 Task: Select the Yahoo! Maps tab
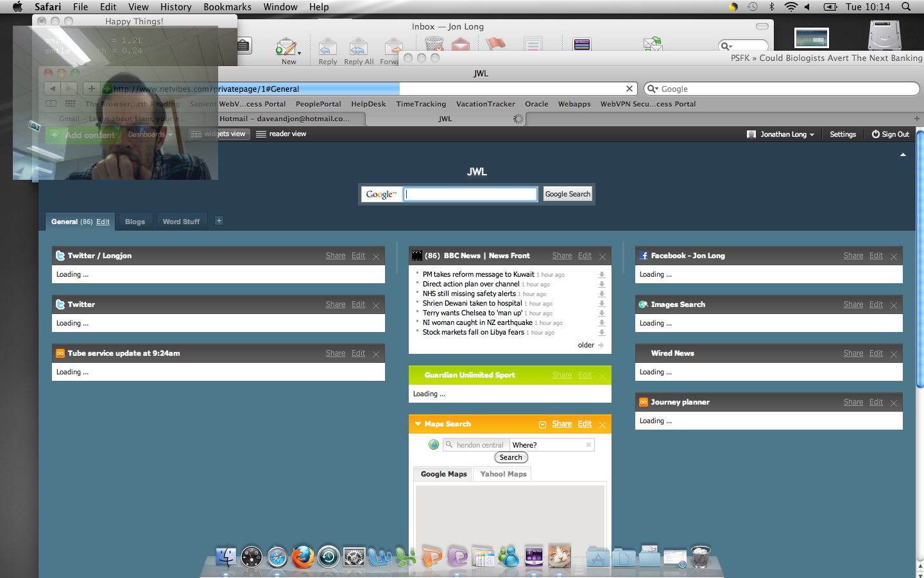pos(503,474)
